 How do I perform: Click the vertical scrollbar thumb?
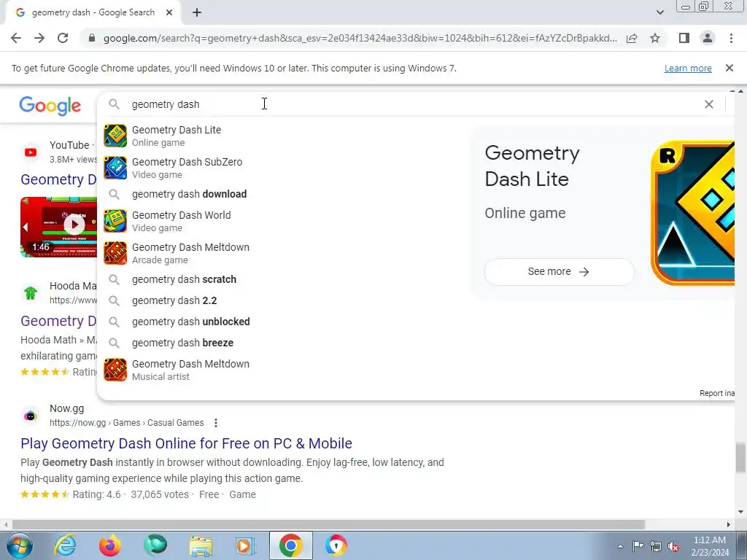[740, 456]
